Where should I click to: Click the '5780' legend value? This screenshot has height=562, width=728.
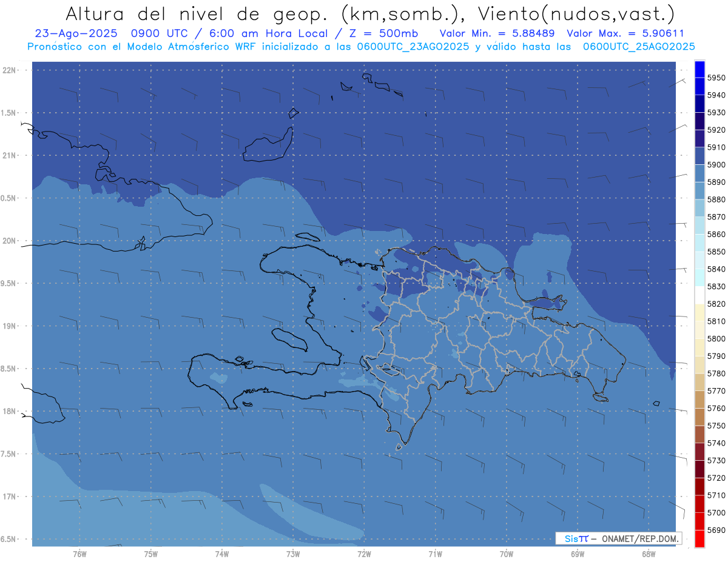tap(716, 373)
